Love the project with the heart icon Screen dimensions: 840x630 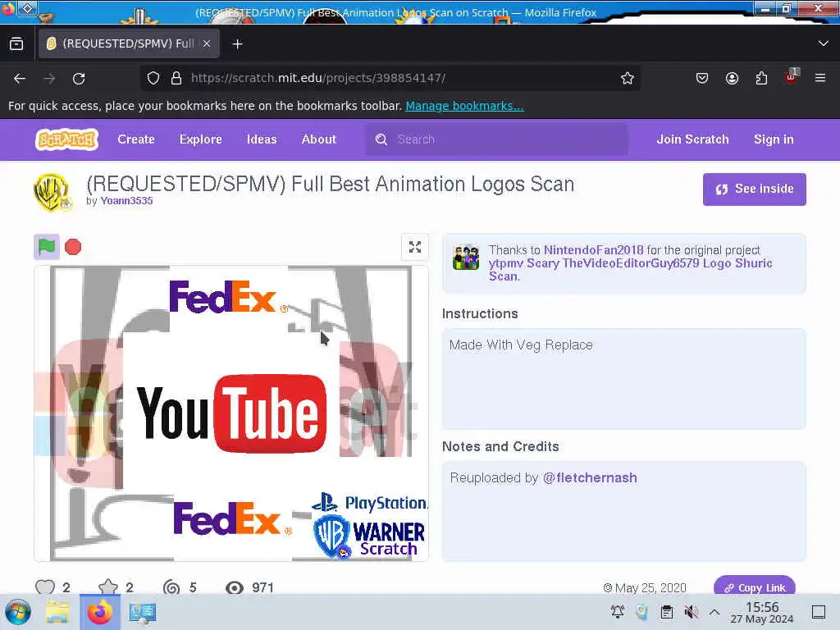45,587
